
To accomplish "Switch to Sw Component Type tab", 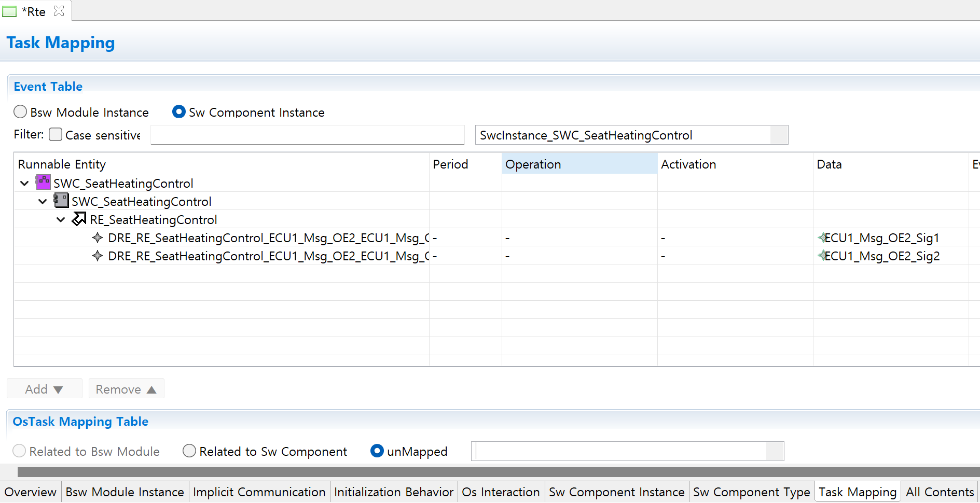I will [x=752, y=492].
